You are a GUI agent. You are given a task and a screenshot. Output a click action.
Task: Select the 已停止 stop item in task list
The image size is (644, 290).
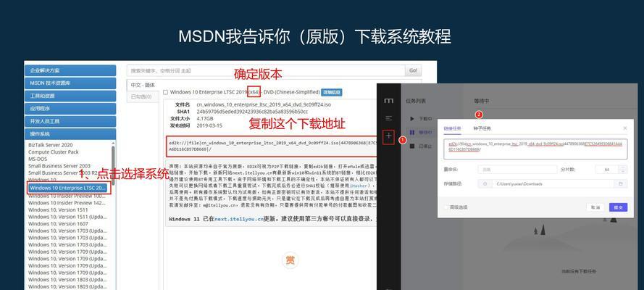(x=421, y=146)
